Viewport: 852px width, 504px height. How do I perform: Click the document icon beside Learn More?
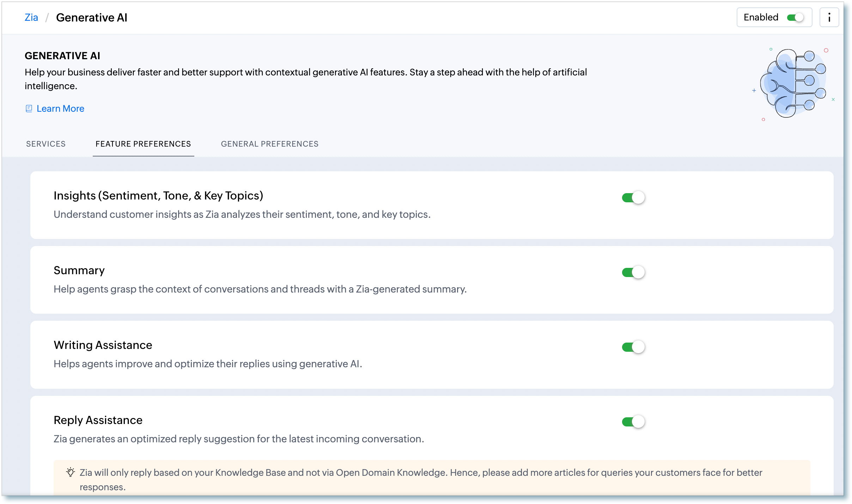point(29,109)
